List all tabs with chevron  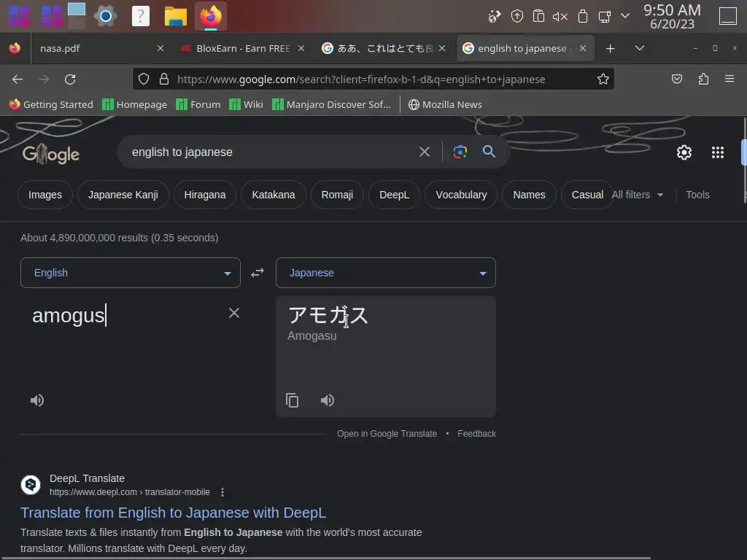(640, 48)
